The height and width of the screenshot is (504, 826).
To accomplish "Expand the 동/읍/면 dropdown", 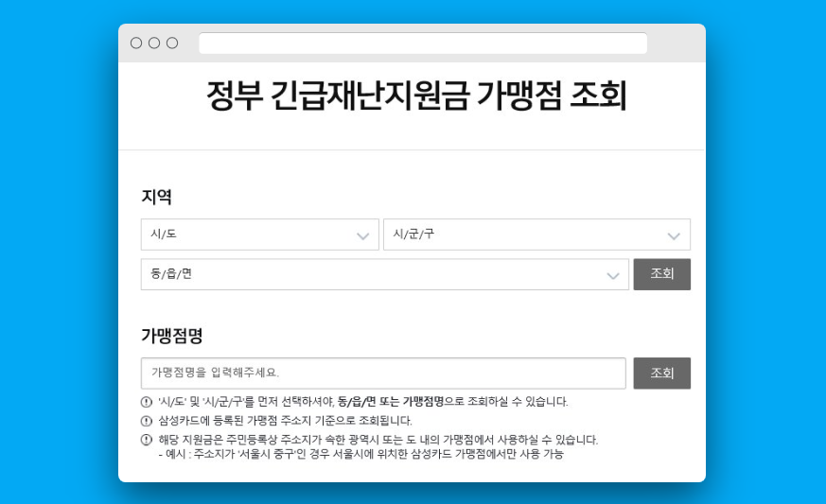I will click(x=385, y=274).
